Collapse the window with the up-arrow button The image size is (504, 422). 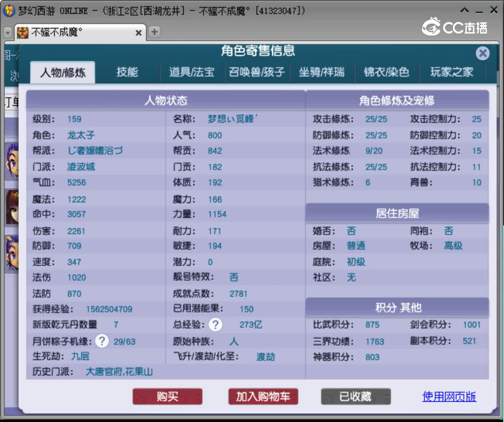465,10
